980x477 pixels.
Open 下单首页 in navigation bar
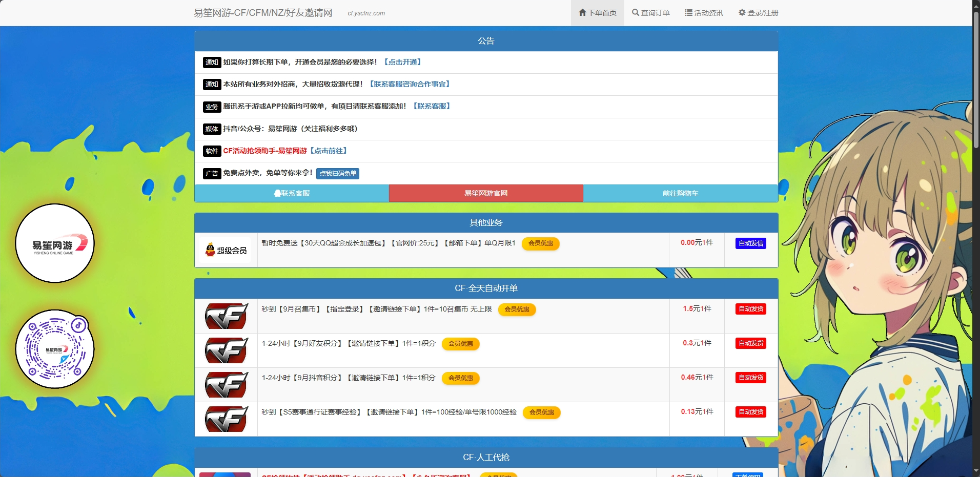click(598, 13)
